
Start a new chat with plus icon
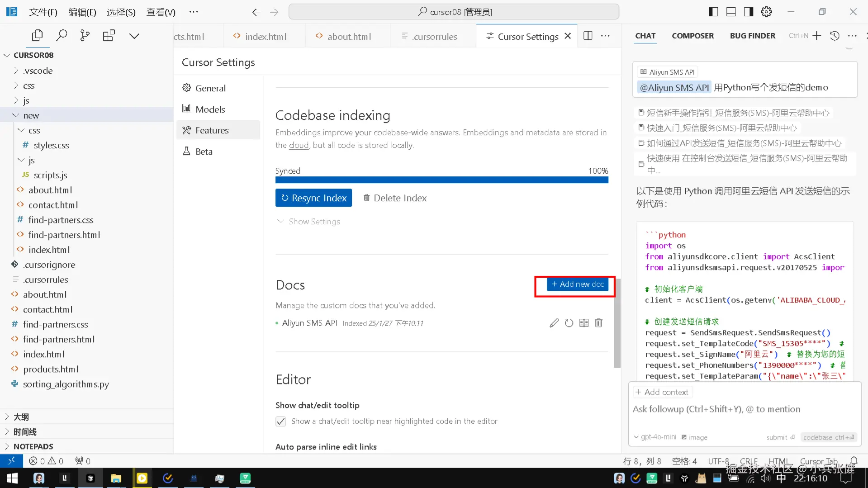[816, 36]
